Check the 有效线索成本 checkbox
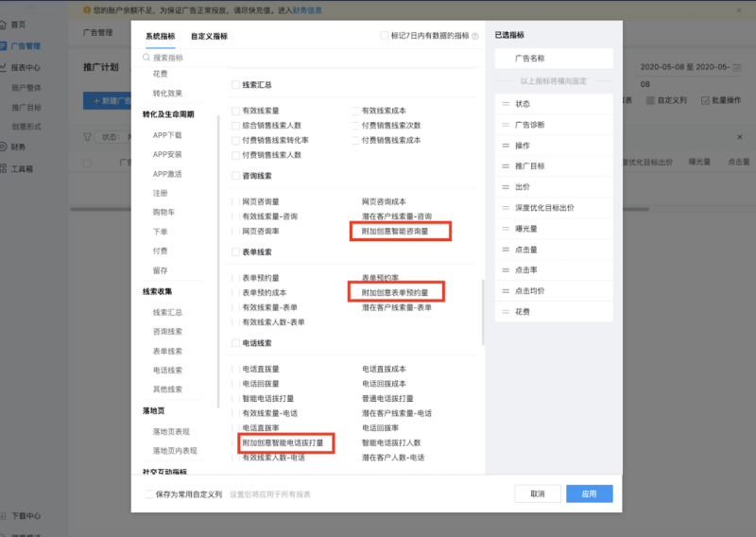This screenshot has height=537, width=756. pyautogui.click(x=356, y=111)
